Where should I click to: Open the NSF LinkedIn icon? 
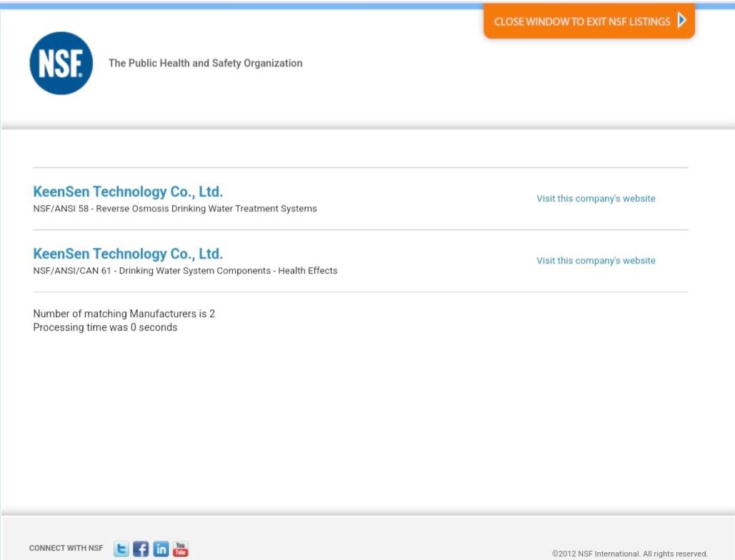(161, 549)
